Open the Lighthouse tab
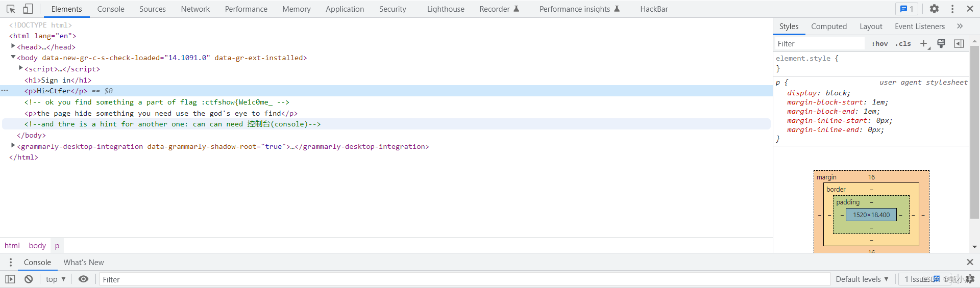The height and width of the screenshot is (288, 980). click(446, 9)
